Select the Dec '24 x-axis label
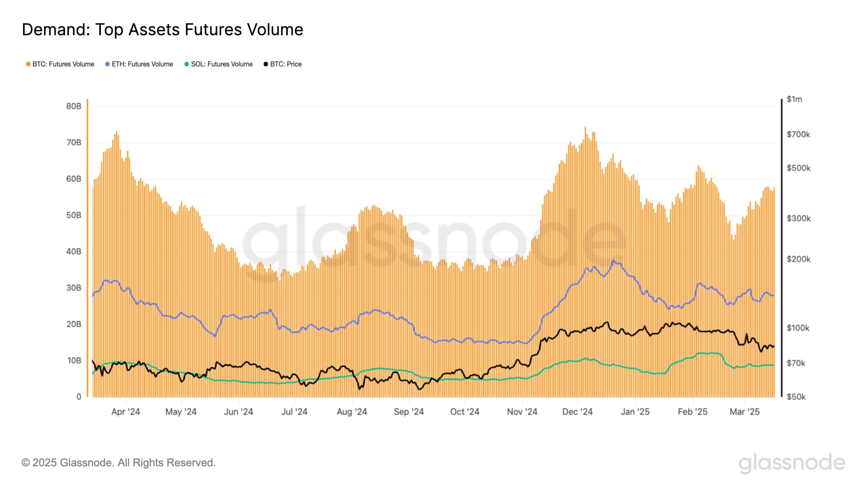Viewport: 868px width, 488px height. [x=577, y=412]
